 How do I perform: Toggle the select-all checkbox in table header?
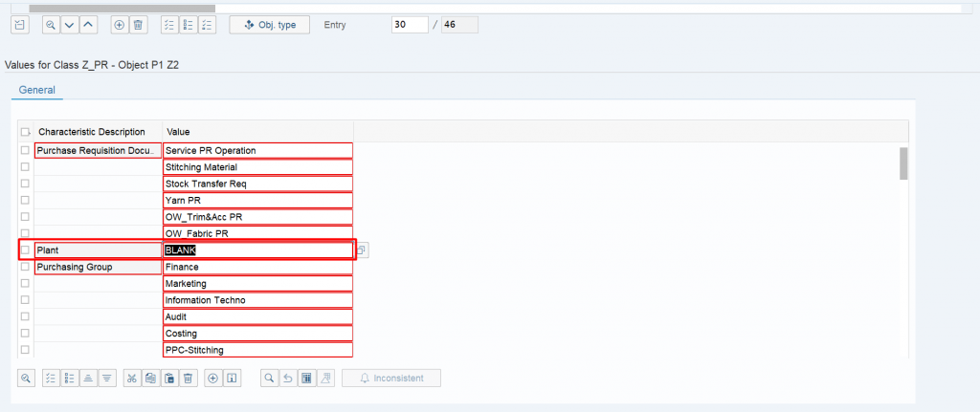pos(25,132)
